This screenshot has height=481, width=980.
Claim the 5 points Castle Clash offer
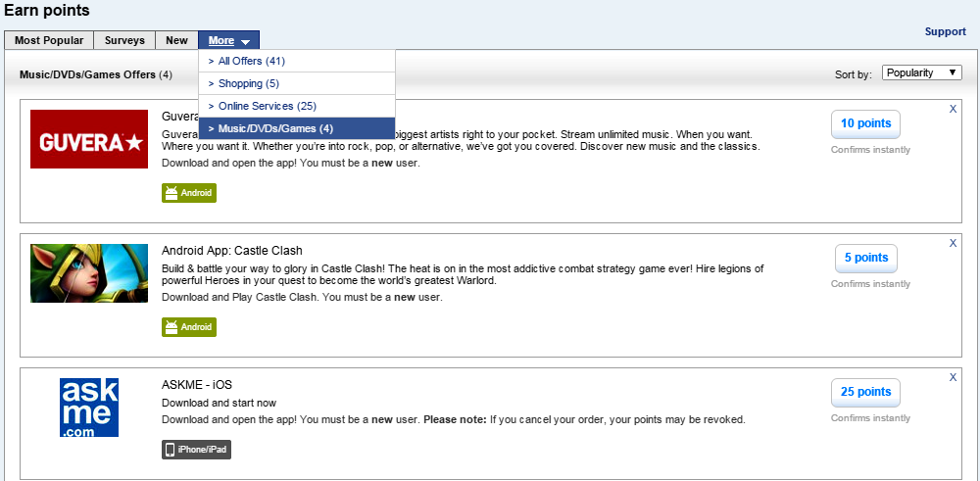pyautogui.click(x=866, y=258)
